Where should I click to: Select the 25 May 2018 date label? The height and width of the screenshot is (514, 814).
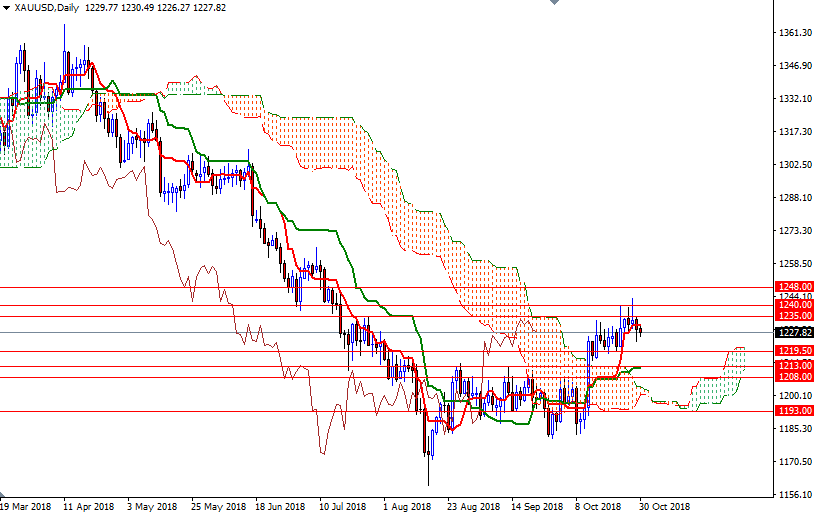pyautogui.click(x=218, y=506)
